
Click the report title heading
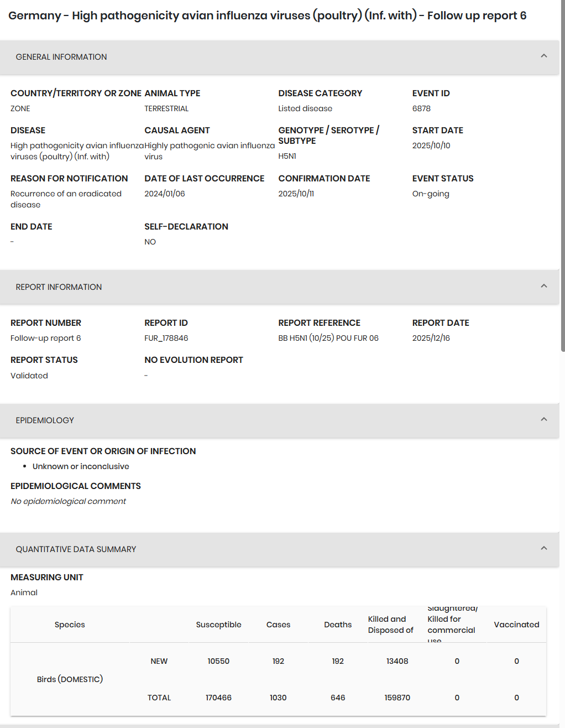click(268, 15)
